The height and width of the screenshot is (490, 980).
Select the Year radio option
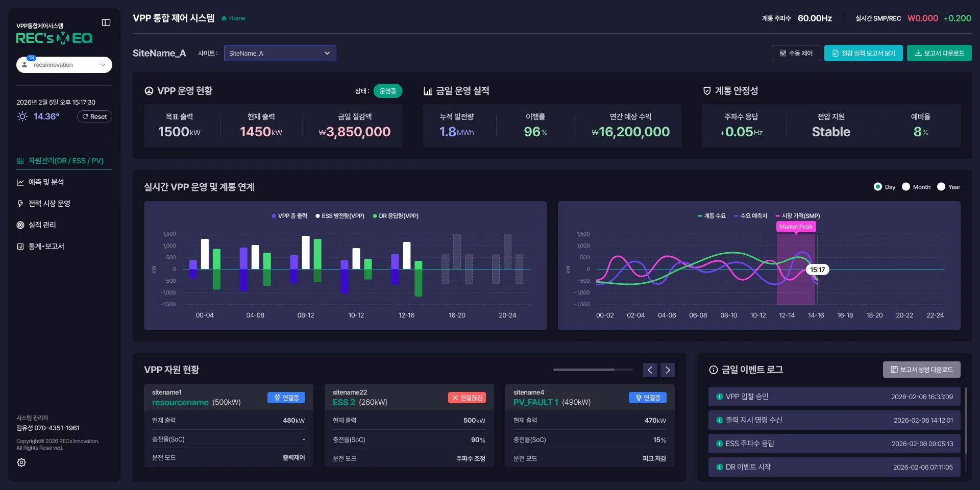(941, 187)
